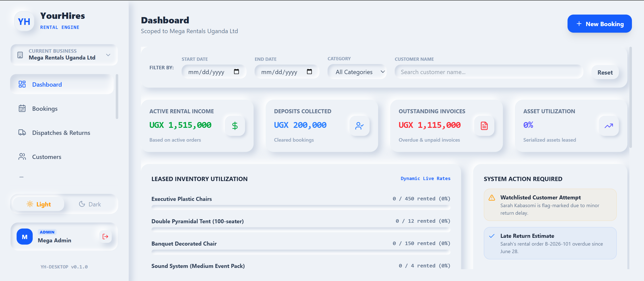Click the moon icon in theme switcher
644x281 pixels.
82,204
